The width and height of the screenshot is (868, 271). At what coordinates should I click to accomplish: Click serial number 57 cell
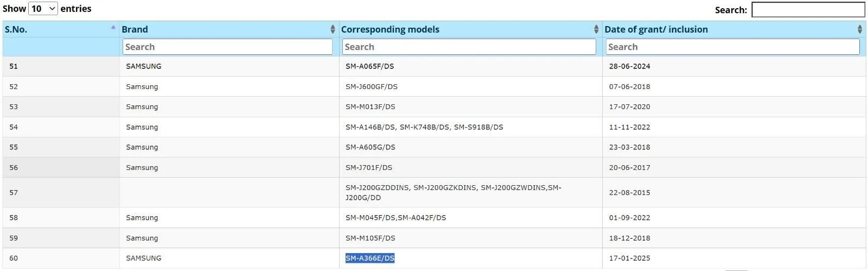[14, 192]
